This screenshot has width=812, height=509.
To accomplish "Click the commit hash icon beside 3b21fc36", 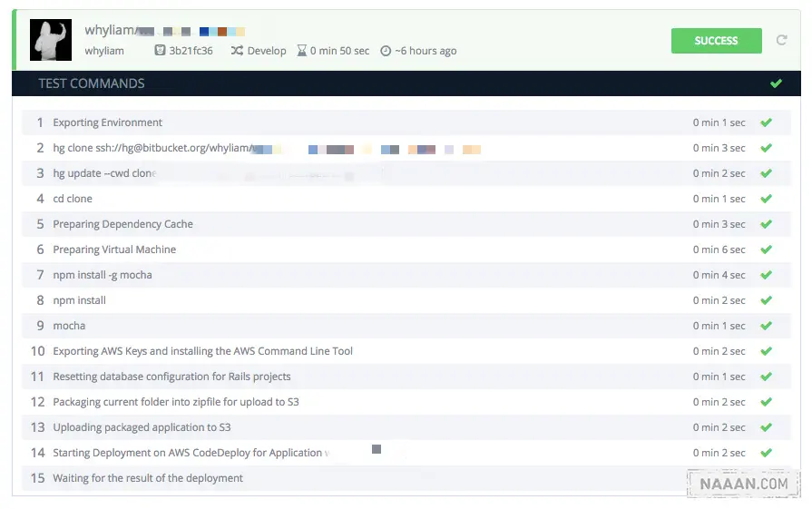I will pos(161,51).
